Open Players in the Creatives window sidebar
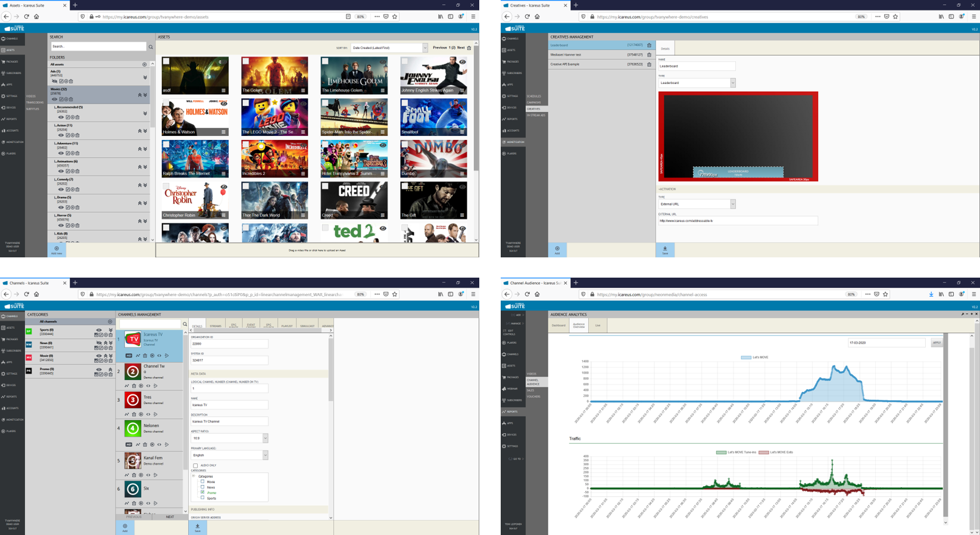980x535 pixels. coord(510,154)
